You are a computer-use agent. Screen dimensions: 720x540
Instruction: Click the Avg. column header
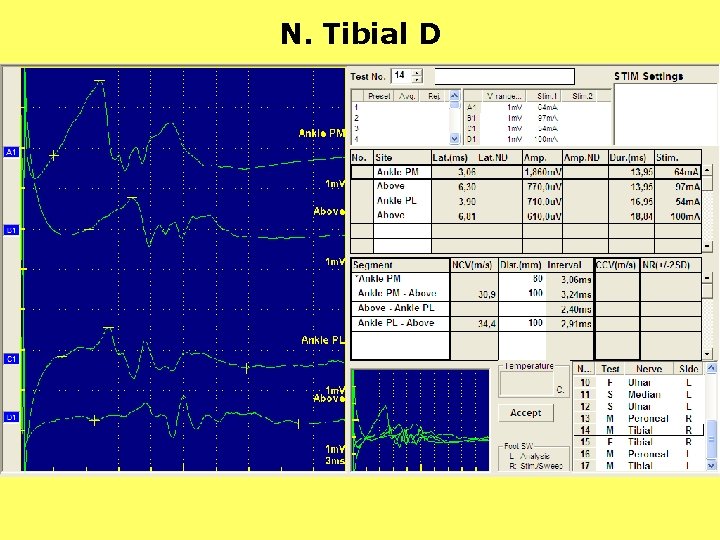(406, 96)
